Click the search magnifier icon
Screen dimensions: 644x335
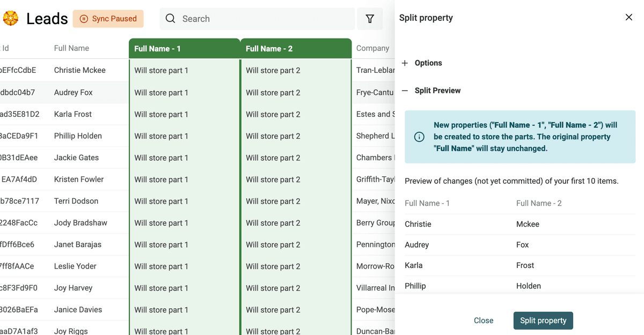170,19
